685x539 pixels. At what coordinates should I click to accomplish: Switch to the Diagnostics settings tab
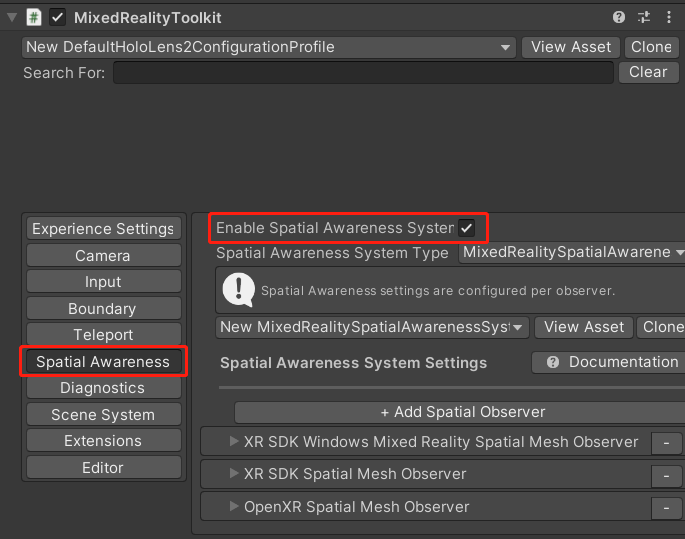click(x=102, y=388)
